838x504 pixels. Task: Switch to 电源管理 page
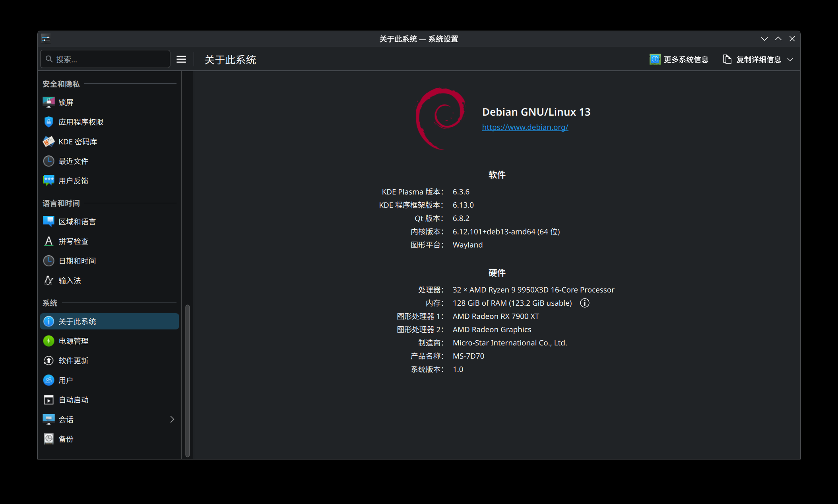(109, 341)
